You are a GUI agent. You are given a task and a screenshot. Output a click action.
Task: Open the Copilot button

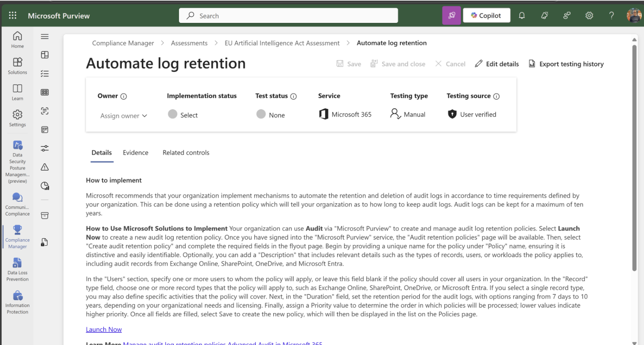click(x=487, y=16)
